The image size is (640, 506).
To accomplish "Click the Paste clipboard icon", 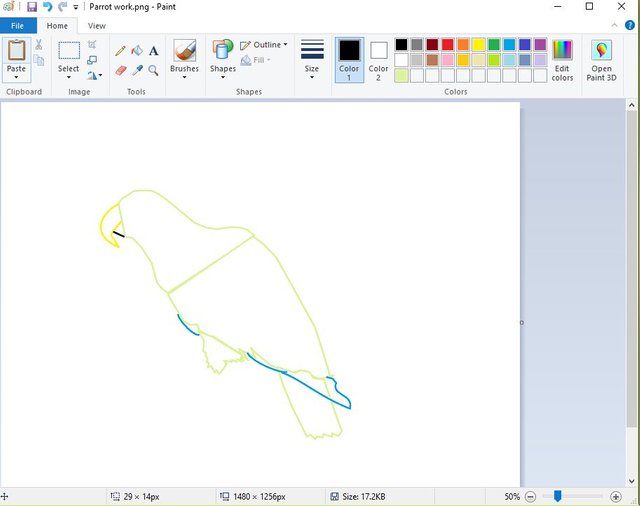I will click(17, 51).
